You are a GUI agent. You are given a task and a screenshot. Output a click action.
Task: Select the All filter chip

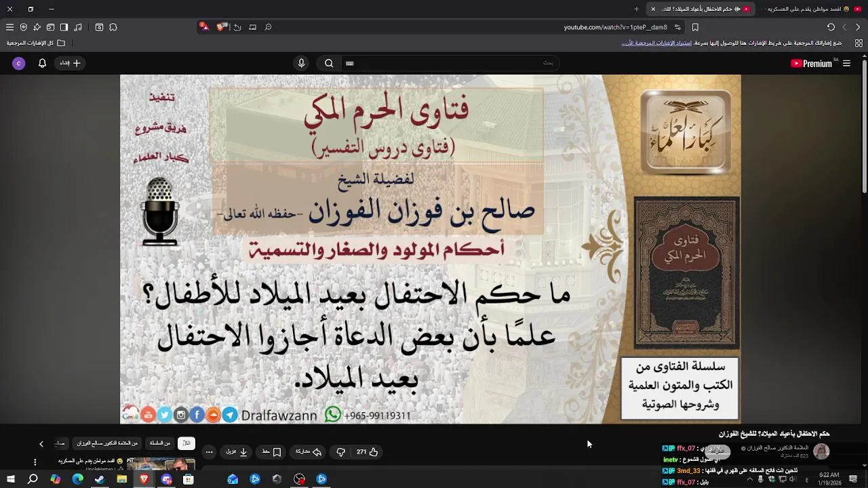click(186, 443)
